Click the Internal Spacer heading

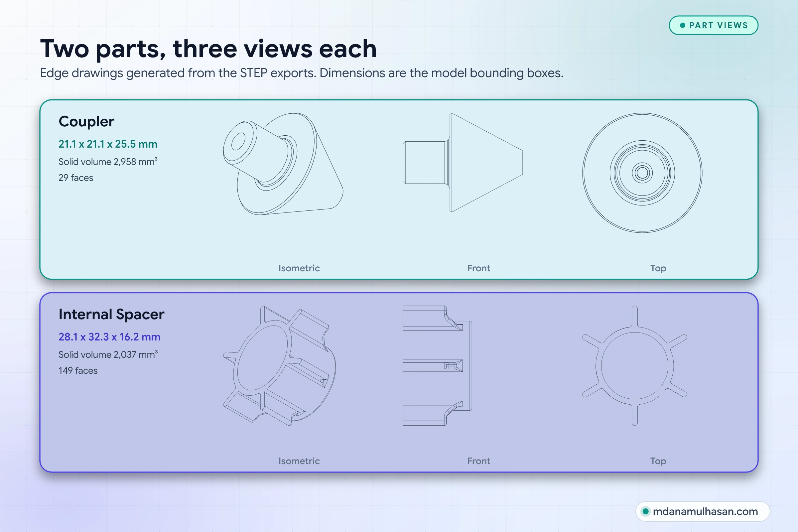coord(111,314)
